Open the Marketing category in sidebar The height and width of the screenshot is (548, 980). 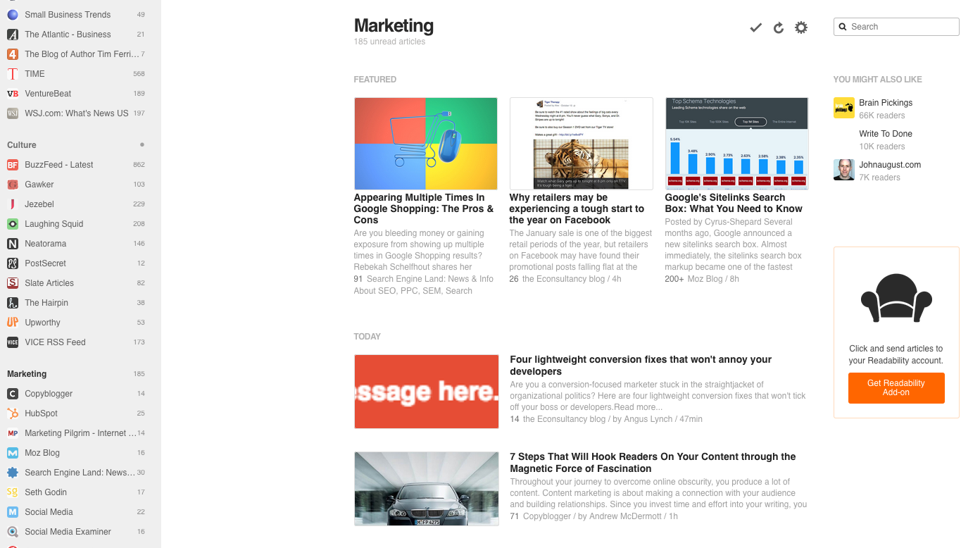click(27, 374)
